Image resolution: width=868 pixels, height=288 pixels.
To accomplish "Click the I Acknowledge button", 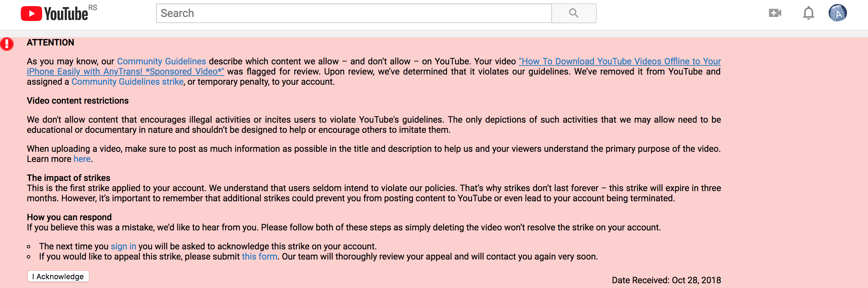I will 58,276.
